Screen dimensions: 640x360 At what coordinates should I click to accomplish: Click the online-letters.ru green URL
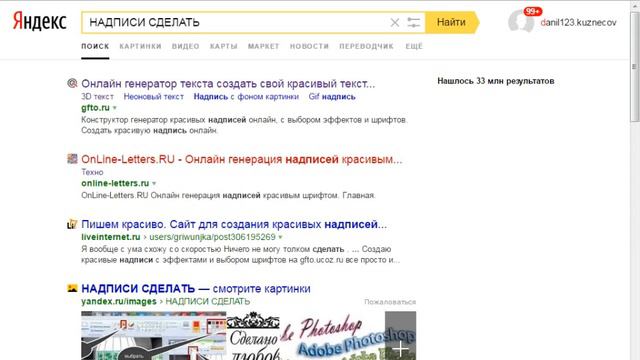tap(115, 183)
